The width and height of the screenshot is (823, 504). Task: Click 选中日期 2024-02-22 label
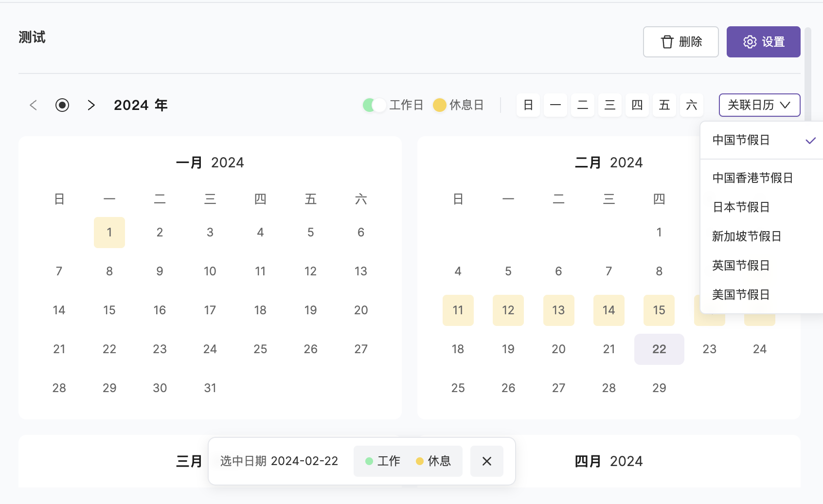click(279, 461)
